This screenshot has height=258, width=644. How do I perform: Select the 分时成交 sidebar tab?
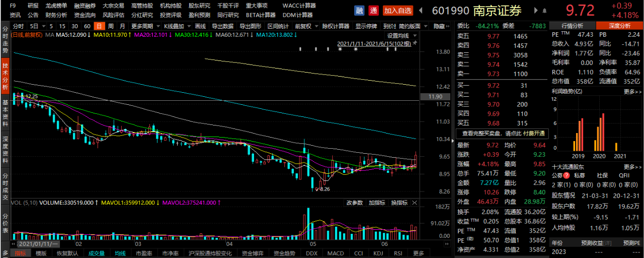point(5,186)
